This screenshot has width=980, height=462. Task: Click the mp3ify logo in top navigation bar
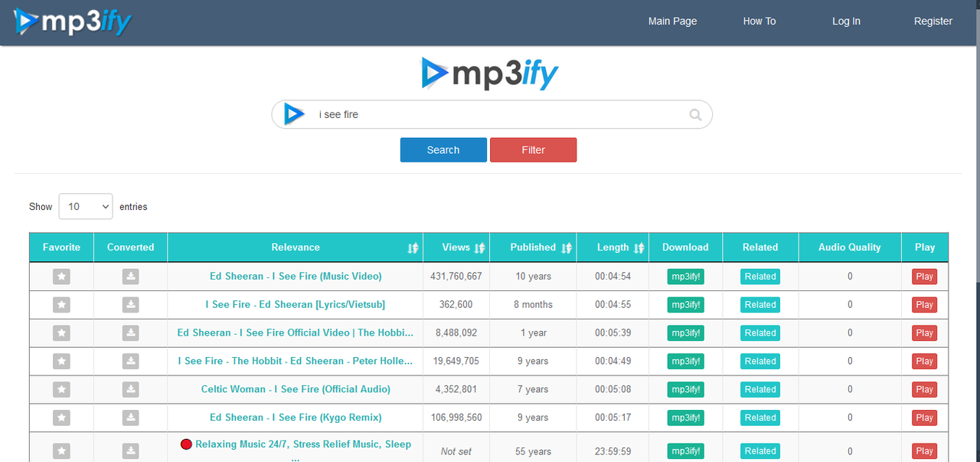click(x=73, y=21)
